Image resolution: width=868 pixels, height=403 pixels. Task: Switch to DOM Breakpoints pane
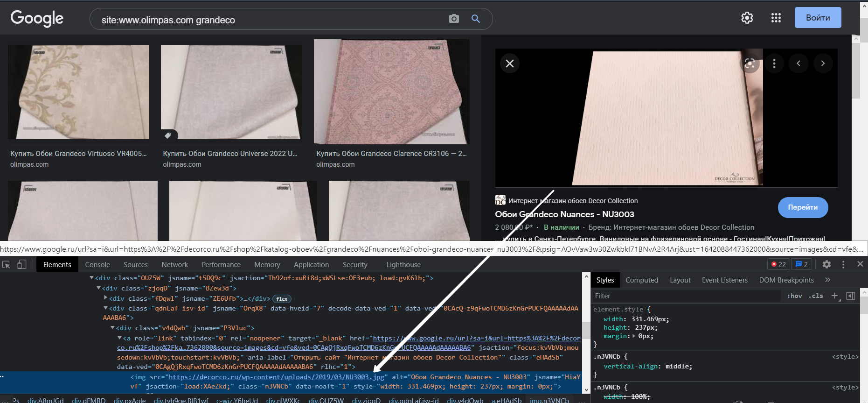(x=786, y=280)
